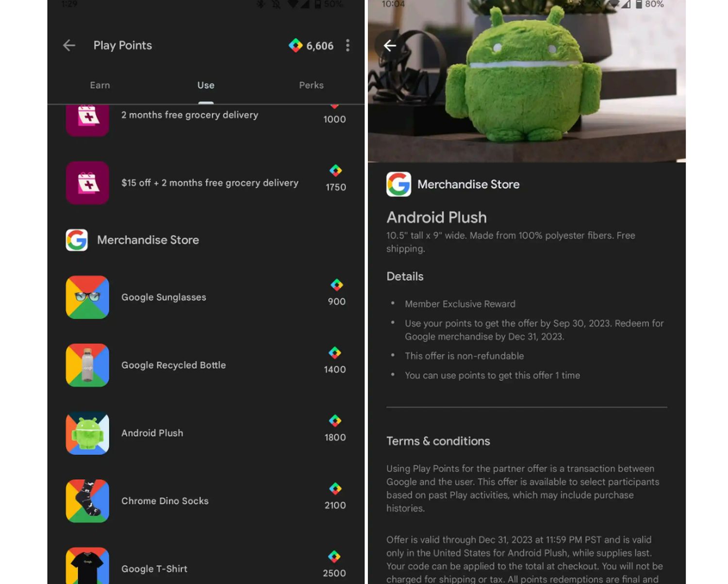
Task: Tap the Google T-Shirt icon
Action: [x=87, y=567]
